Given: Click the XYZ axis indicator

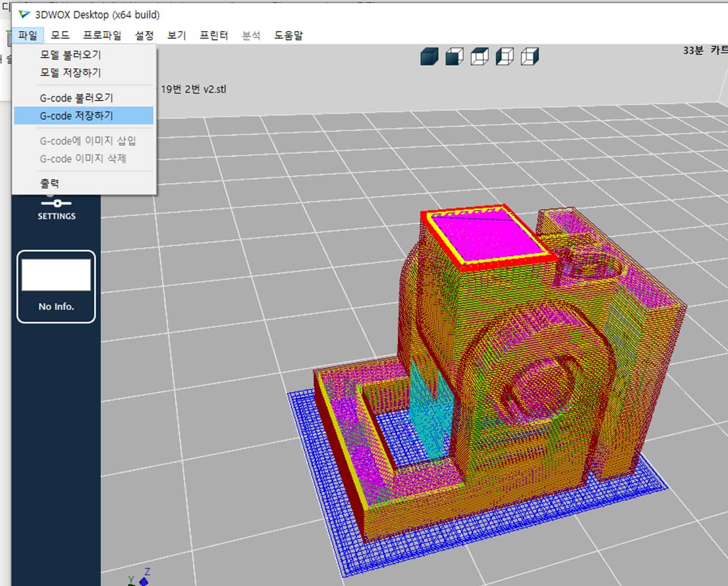Looking at the screenshot, I should [139, 577].
